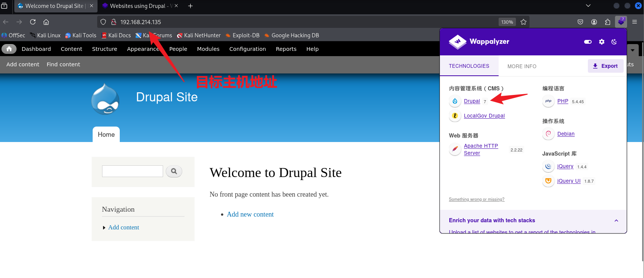Click the Drupal admin home icon
This screenshot has height=278, width=644.
[9, 49]
